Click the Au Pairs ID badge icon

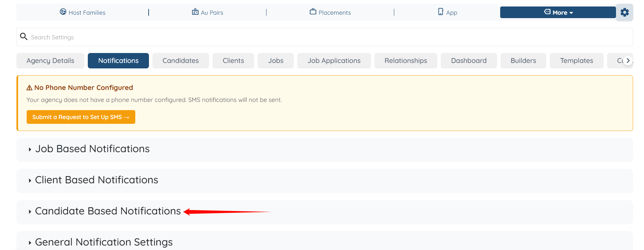pyautogui.click(x=195, y=12)
